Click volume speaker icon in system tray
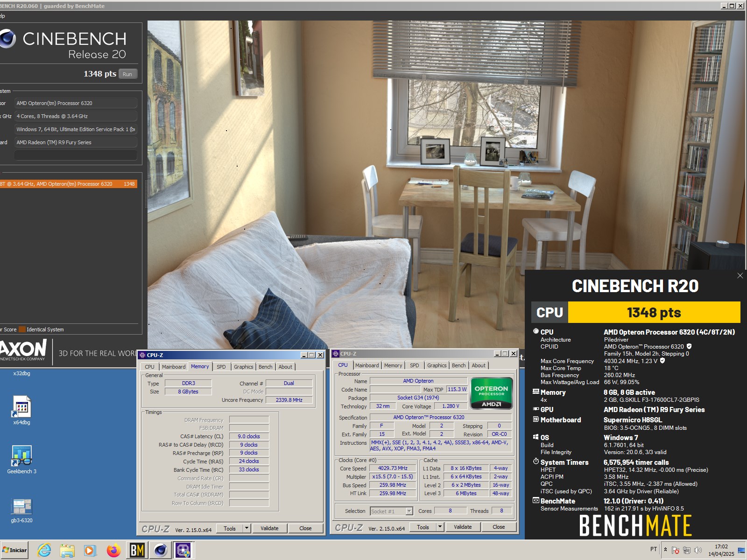Image resolution: width=747 pixels, height=560 pixels. [x=698, y=550]
